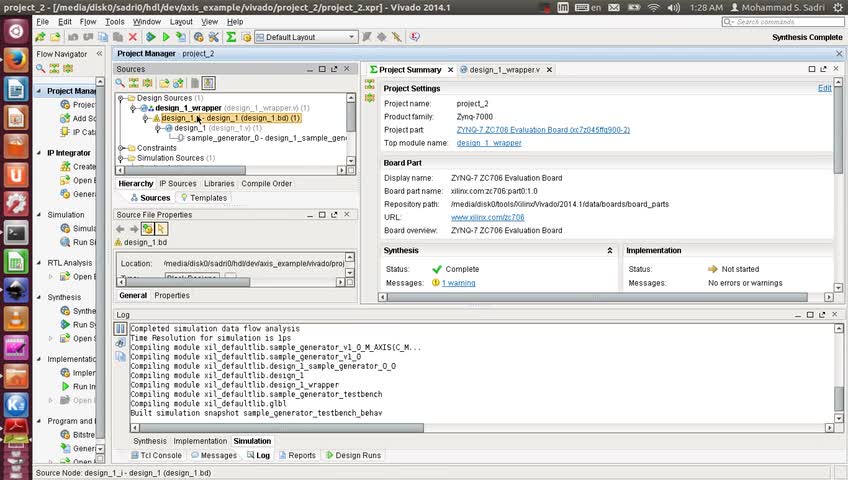The height and width of the screenshot is (480, 848).
Task: Open Firefox from the Ubuntu launcher
Action: coord(16,59)
